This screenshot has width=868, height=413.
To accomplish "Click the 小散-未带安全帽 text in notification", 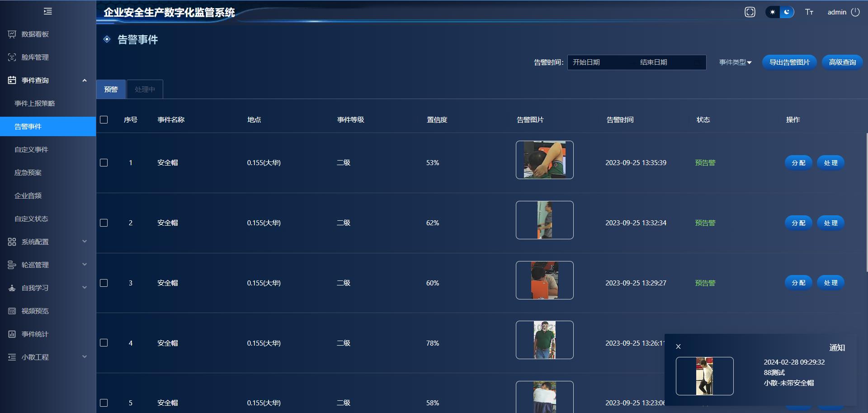I will tap(789, 383).
